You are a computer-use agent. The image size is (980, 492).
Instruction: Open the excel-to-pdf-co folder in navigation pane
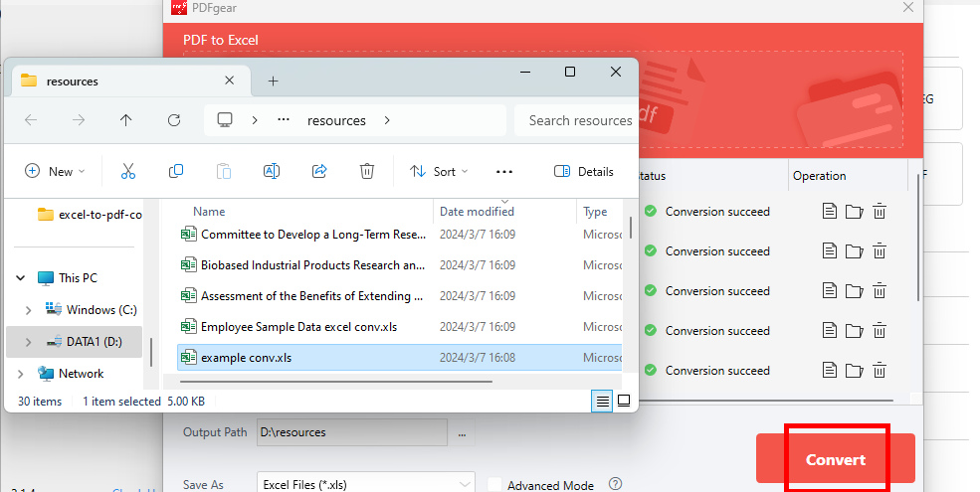pyautogui.click(x=90, y=214)
